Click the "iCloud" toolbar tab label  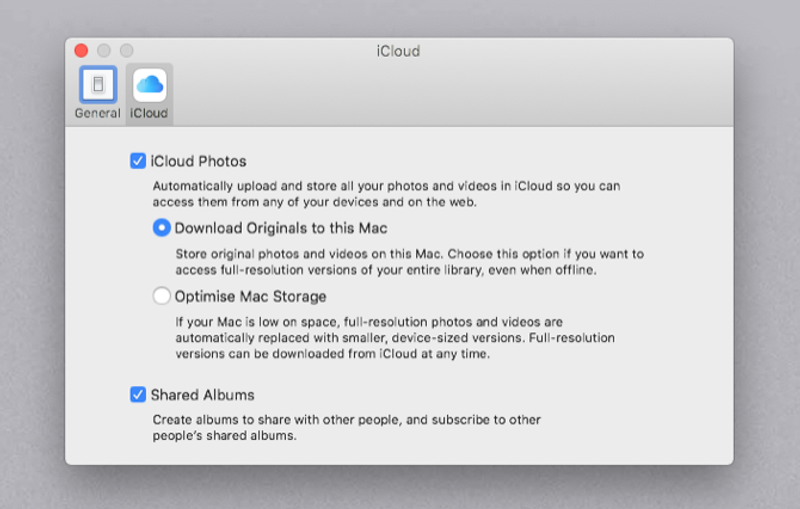coord(149,113)
